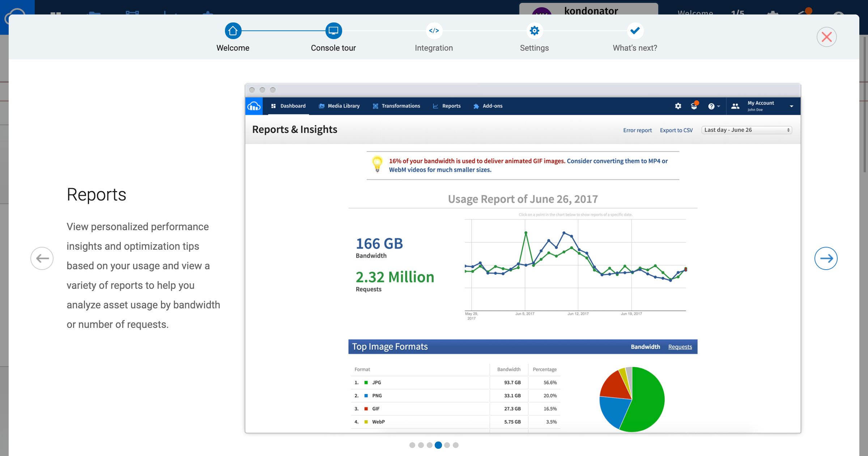868x456 pixels.
Task: Select the Console tour monitor icon
Action: point(333,31)
